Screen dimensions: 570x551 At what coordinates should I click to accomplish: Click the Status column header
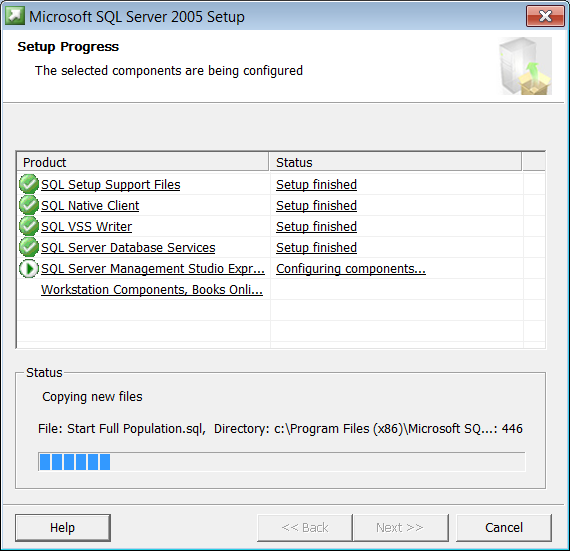[395, 162]
